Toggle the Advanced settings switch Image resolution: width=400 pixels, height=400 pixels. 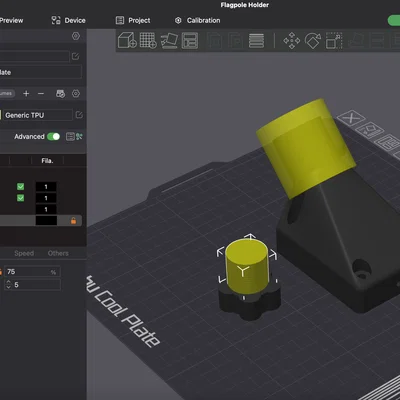coord(53,136)
